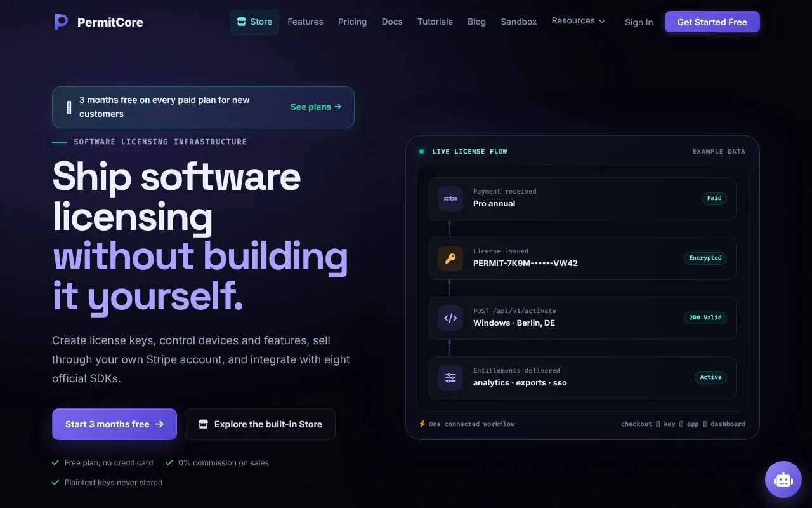The height and width of the screenshot is (508, 812).
Task: Click the checkmark beside Free plan, no credit card
Action: [x=56, y=463]
